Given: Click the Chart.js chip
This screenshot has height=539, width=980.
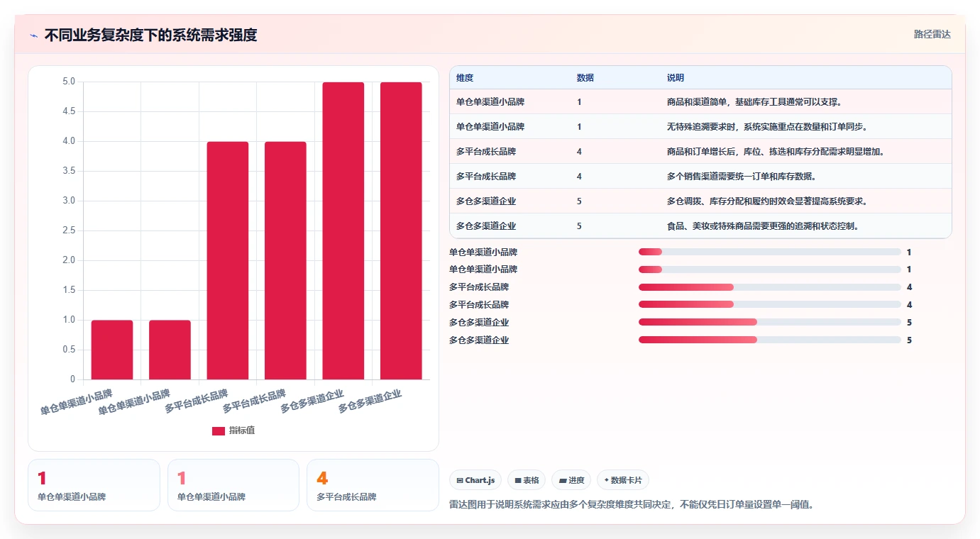Looking at the screenshot, I should coord(475,480).
